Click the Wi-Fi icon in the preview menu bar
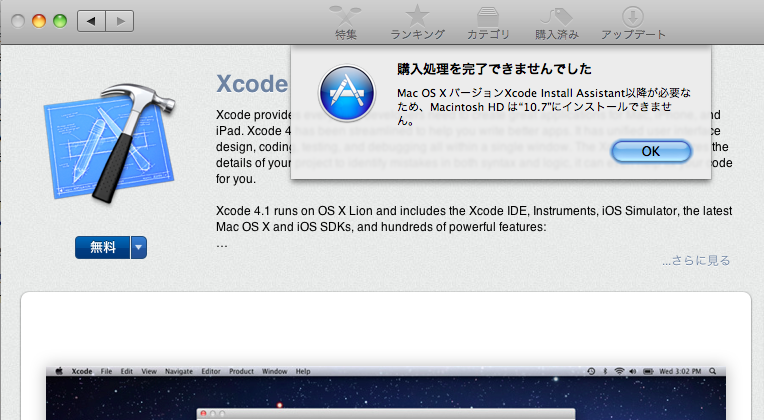 [619, 371]
